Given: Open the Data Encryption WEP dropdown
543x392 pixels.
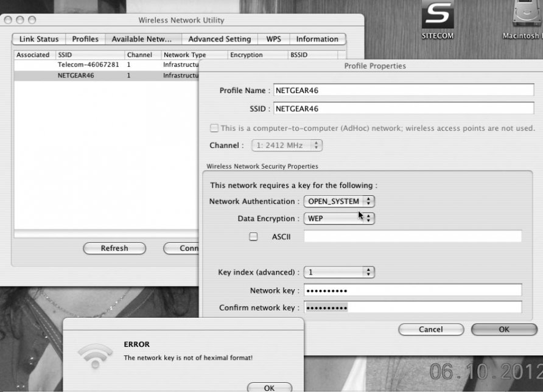Looking at the screenshot, I should coord(339,219).
